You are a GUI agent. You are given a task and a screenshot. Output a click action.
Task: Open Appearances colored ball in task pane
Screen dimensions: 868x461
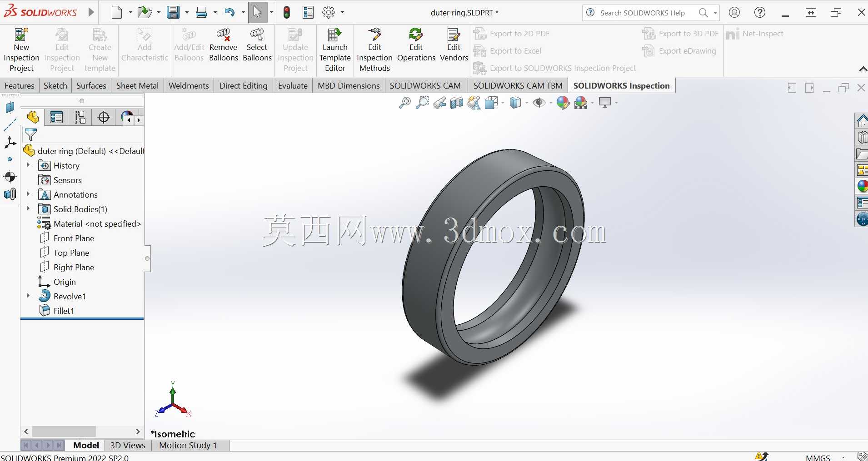pyautogui.click(x=862, y=186)
